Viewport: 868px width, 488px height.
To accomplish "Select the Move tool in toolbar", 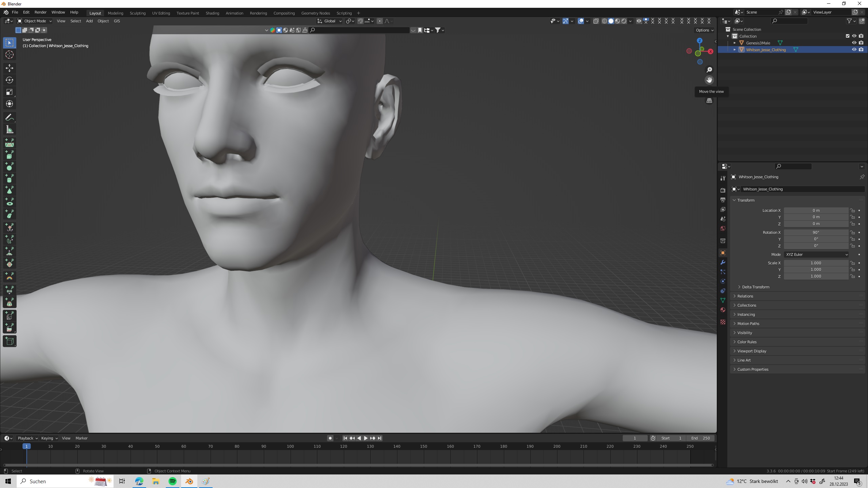I will click(9, 68).
